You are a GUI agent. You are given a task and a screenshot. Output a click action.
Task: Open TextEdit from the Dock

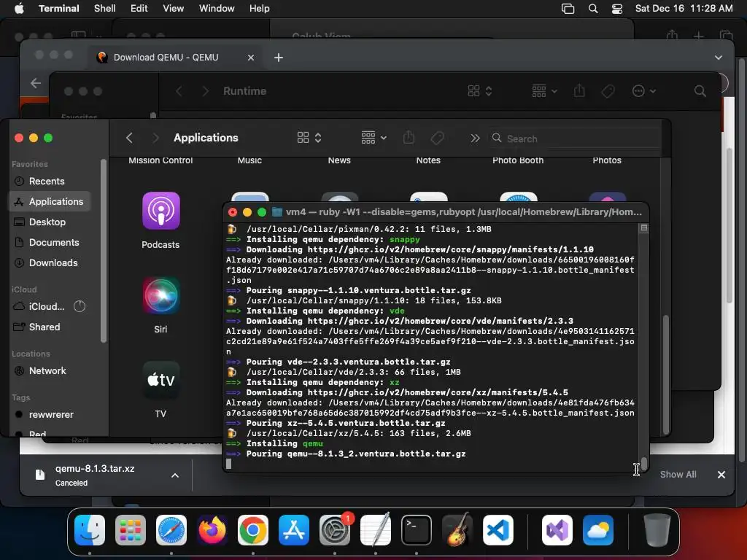tap(376, 530)
